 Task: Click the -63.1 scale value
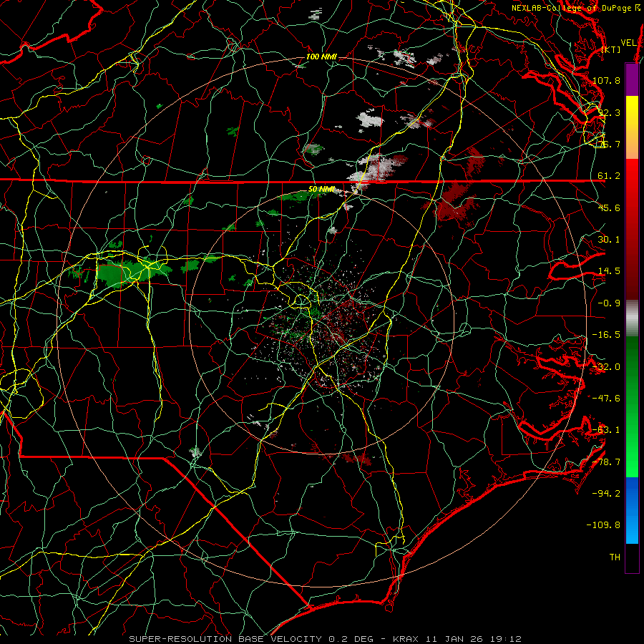point(607,430)
